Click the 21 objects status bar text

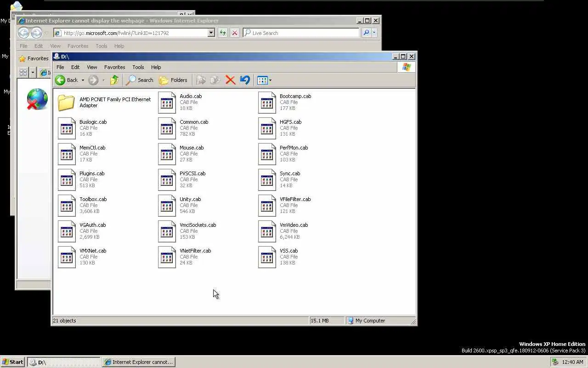pos(64,321)
